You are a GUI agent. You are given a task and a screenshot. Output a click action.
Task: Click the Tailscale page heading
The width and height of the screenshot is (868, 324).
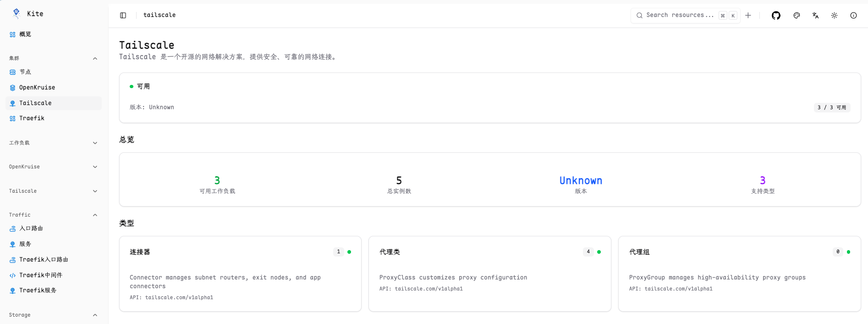[x=147, y=45]
